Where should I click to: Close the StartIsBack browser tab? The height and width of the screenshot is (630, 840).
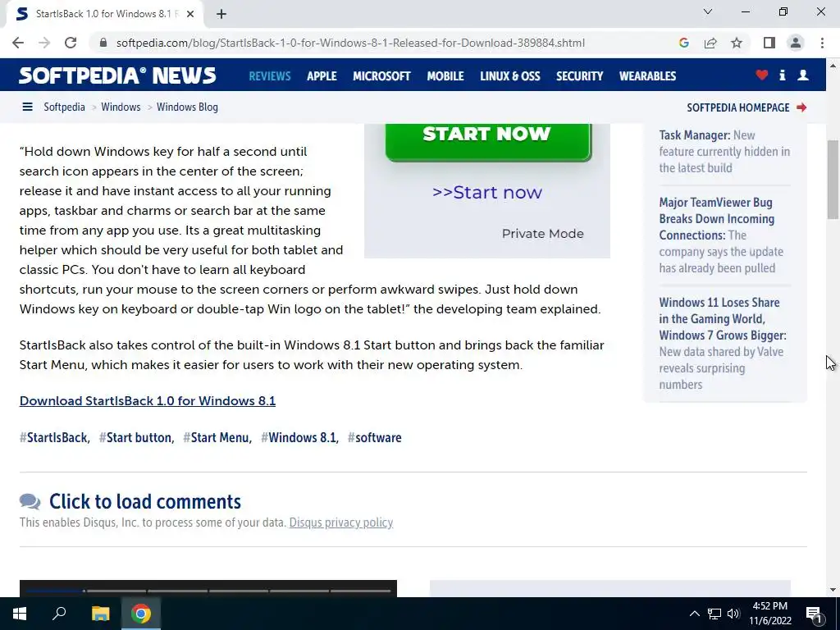(x=190, y=15)
